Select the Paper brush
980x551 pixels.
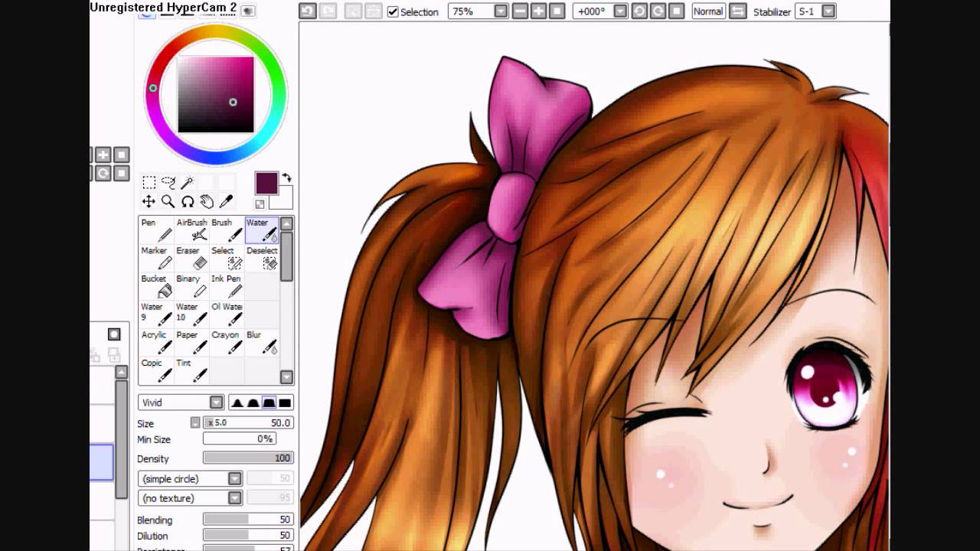point(192,343)
